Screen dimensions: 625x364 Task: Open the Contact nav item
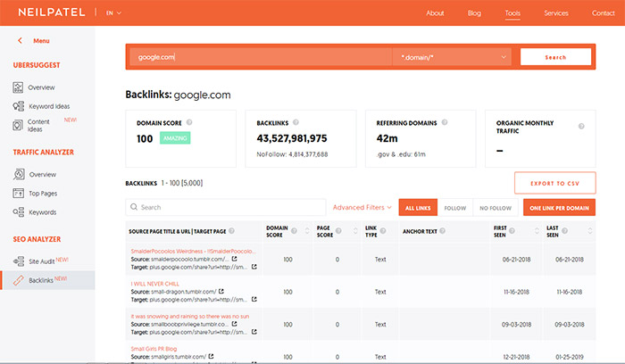tap(603, 13)
